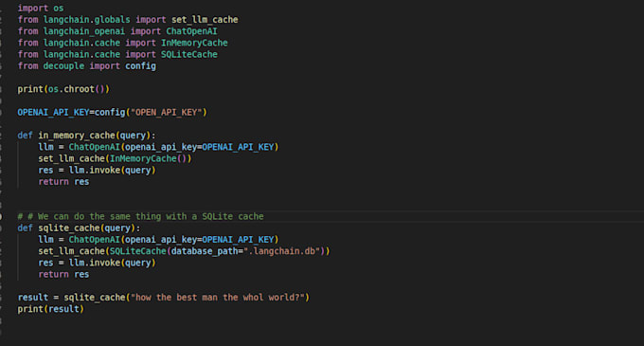Screen dimensions: 644x346
Task: Click InMemoryCache in the import statement
Action: pyautogui.click(x=194, y=43)
